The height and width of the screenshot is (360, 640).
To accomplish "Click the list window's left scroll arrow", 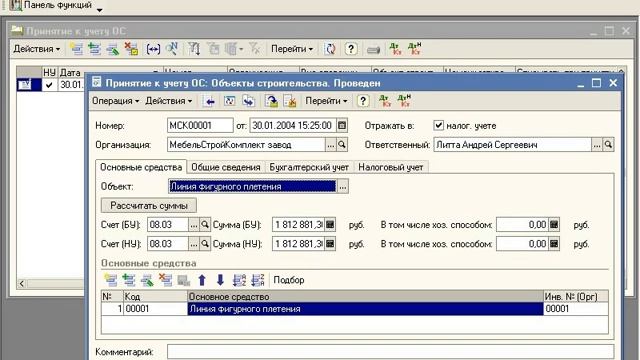I will pos(22,283).
